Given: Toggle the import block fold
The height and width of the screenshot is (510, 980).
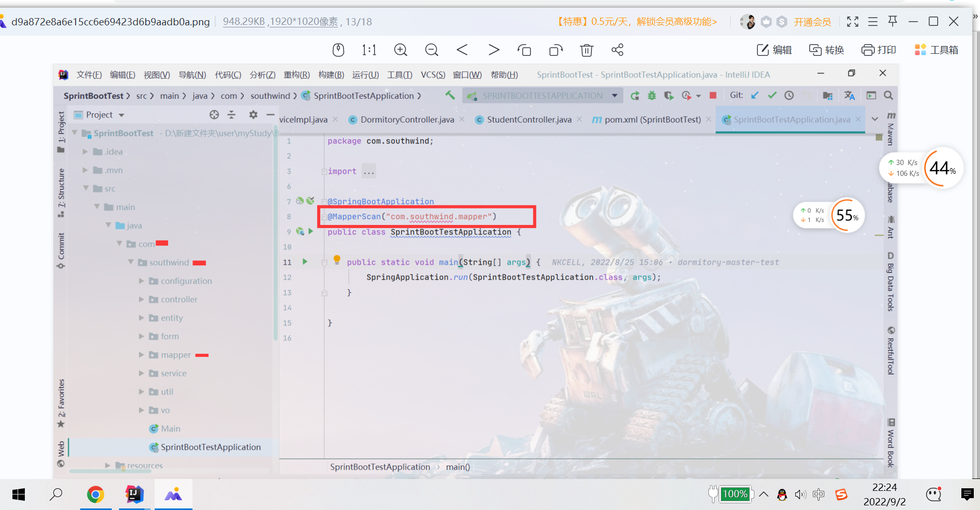Looking at the screenshot, I should tap(324, 171).
